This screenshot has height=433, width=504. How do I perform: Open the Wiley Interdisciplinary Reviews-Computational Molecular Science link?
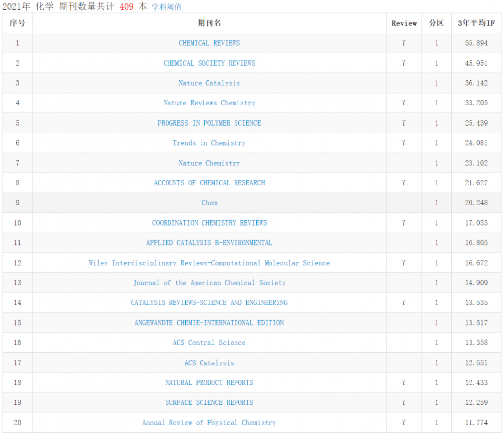click(209, 263)
